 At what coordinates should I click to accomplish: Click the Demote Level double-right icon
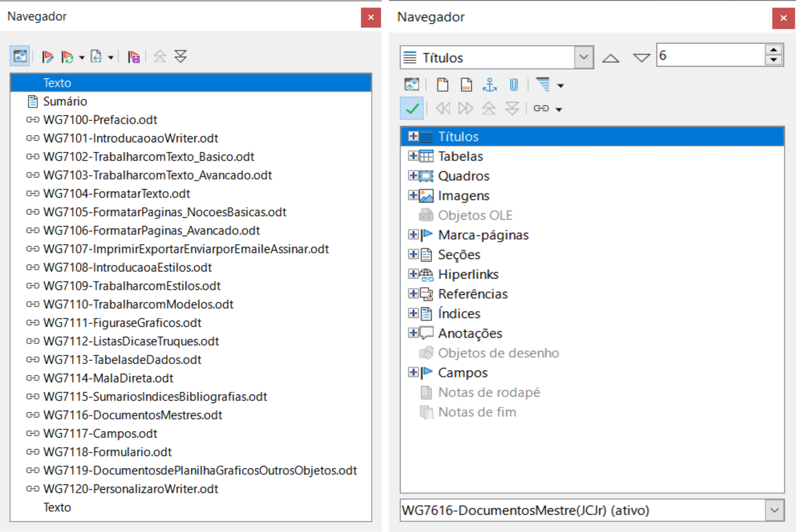[x=466, y=108]
